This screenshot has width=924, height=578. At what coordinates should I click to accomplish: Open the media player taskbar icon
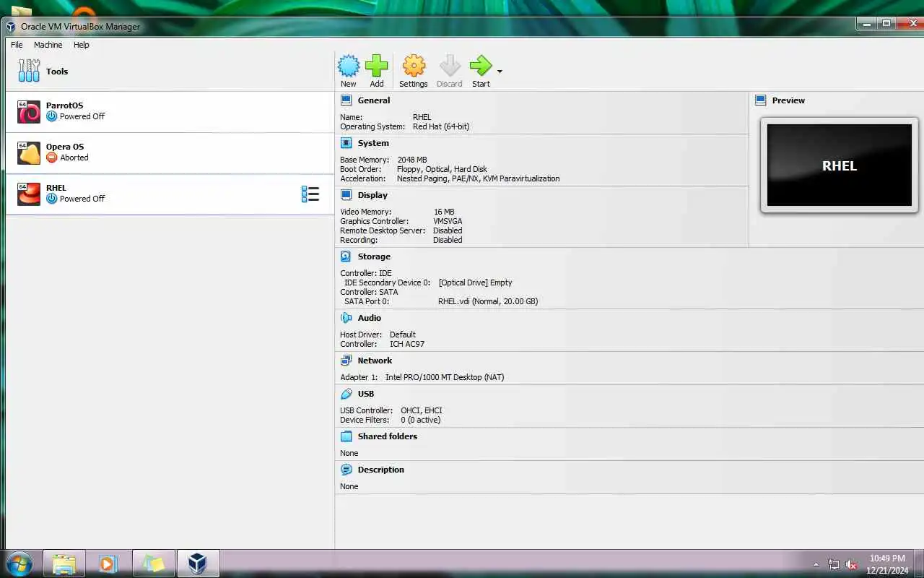pyautogui.click(x=108, y=564)
